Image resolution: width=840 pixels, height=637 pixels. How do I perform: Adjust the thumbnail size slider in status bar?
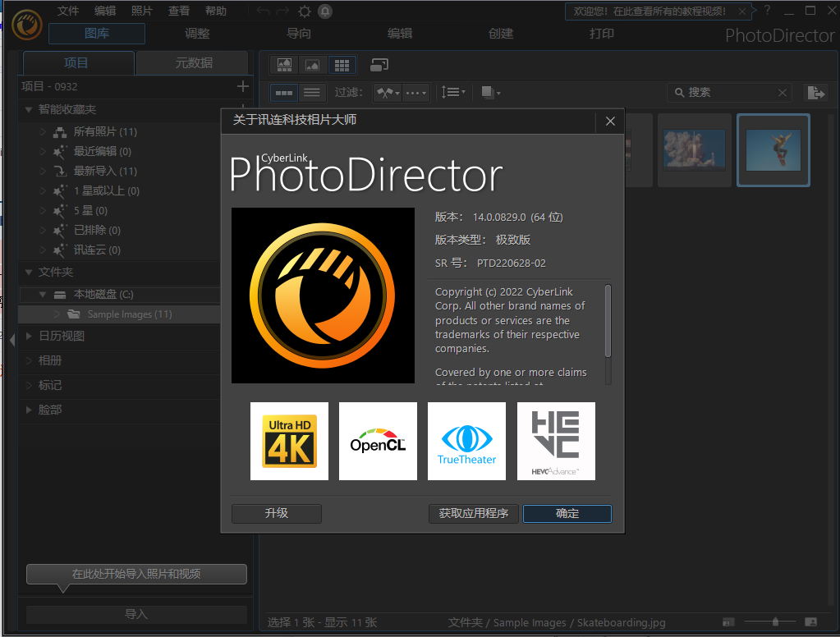coord(775,622)
